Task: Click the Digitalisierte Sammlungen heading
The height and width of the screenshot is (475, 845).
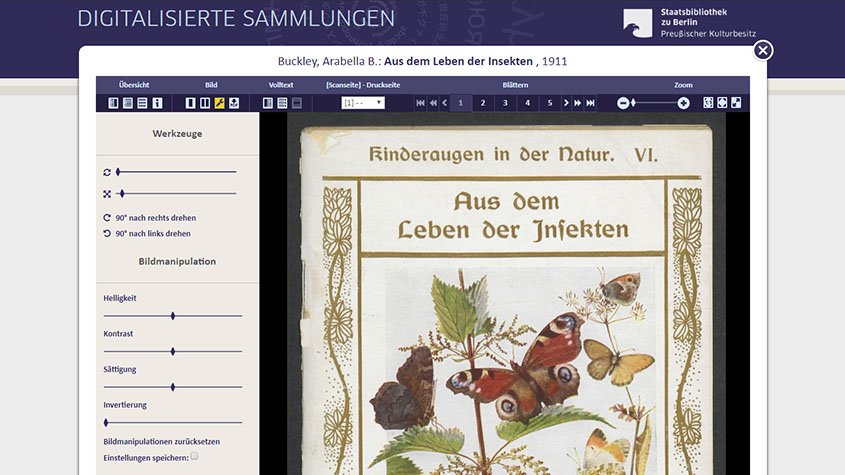Action: [236, 18]
